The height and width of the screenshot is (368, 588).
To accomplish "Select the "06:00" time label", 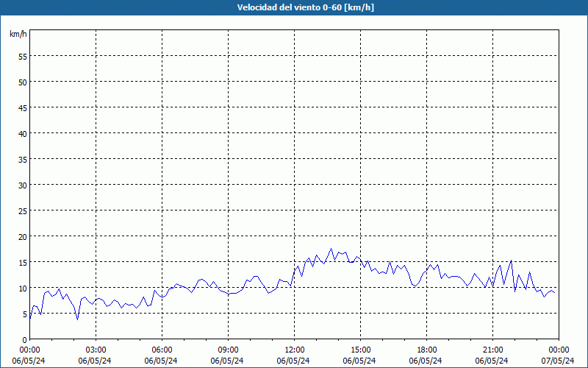I will [162, 350].
